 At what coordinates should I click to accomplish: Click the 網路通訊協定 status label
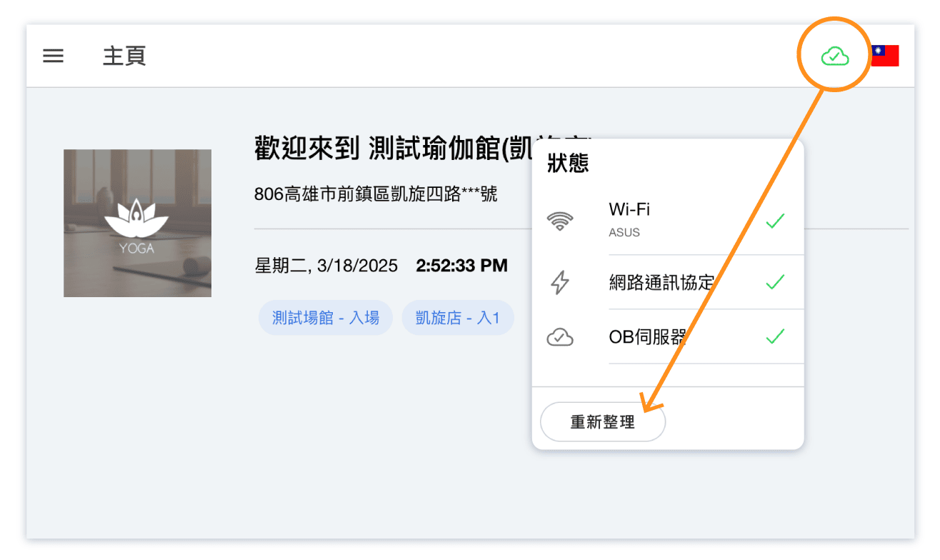point(661,283)
